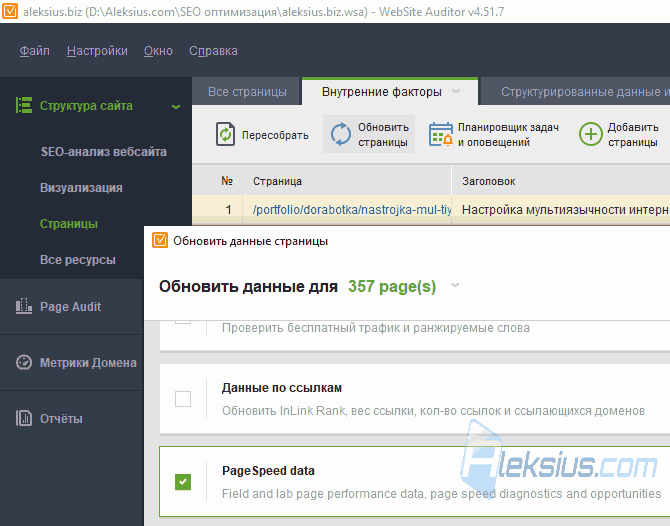This screenshot has height=526, width=670.
Task: Open the Файл menu
Action: pyautogui.click(x=35, y=51)
